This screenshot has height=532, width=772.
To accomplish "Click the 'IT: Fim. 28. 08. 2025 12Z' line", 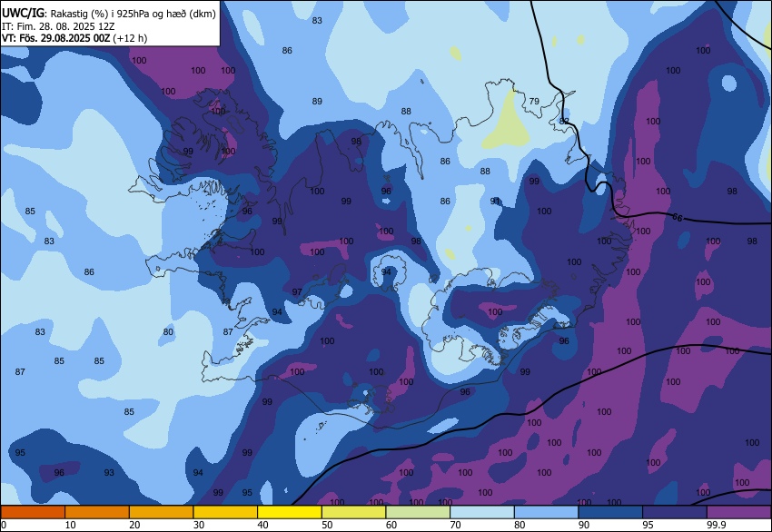I will point(58,26).
